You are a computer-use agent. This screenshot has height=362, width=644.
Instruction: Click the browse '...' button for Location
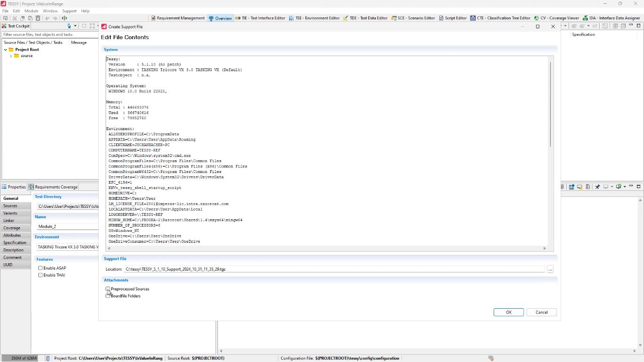click(x=550, y=269)
